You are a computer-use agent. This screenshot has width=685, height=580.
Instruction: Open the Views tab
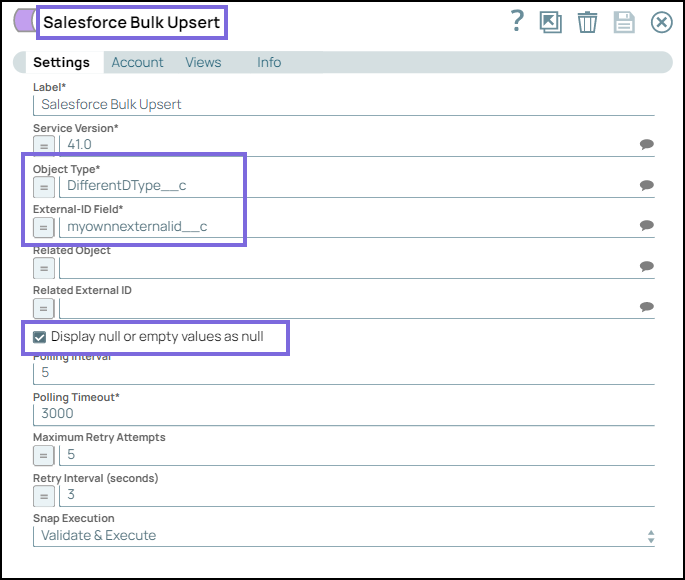(203, 62)
